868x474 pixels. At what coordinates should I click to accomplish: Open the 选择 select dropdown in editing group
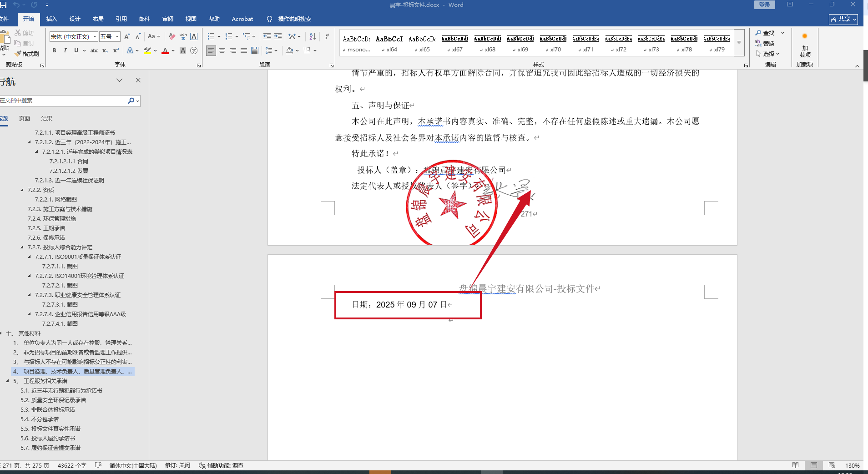pyautogui.click(x=768, y=54)
